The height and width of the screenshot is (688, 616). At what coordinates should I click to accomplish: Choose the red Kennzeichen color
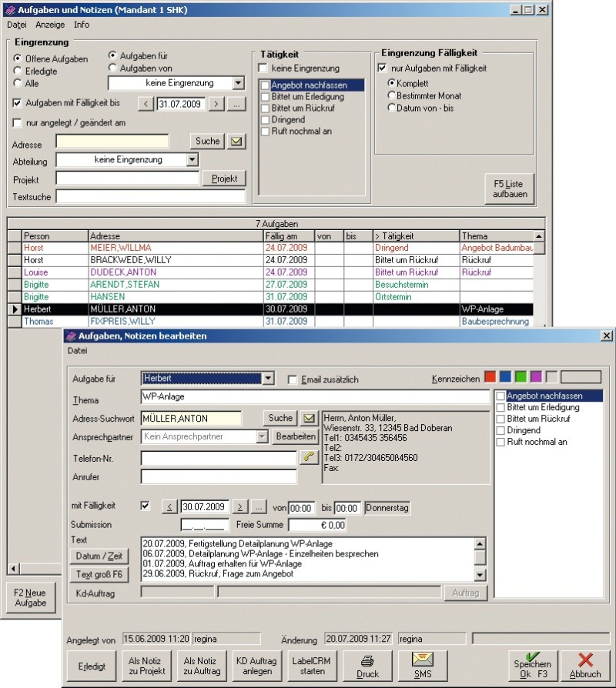pyautogui.click(x=490, y=377)
